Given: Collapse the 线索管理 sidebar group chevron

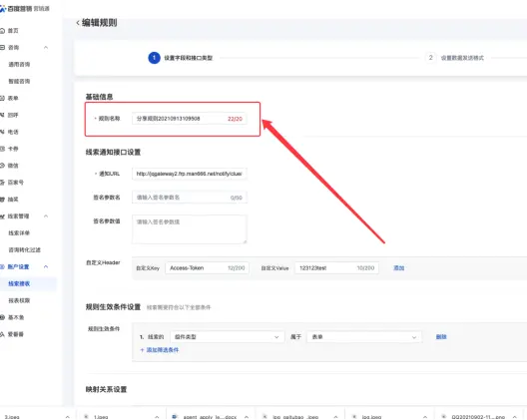Looking at the screenshot, I should (x=46, y=216).
